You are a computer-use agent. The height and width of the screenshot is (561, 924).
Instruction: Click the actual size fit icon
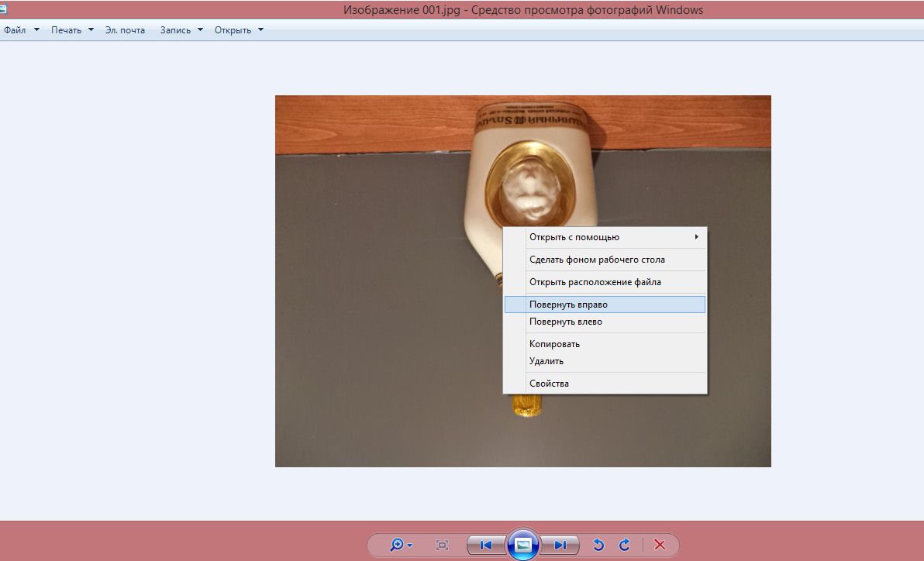[442, 545]
